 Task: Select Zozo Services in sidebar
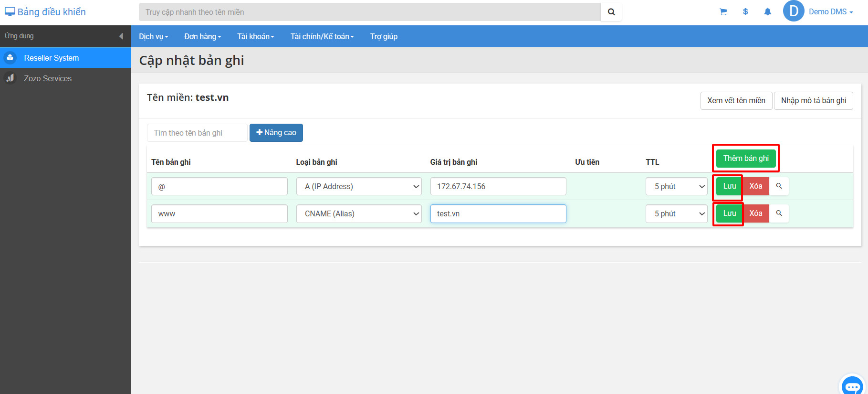point(65,78)
